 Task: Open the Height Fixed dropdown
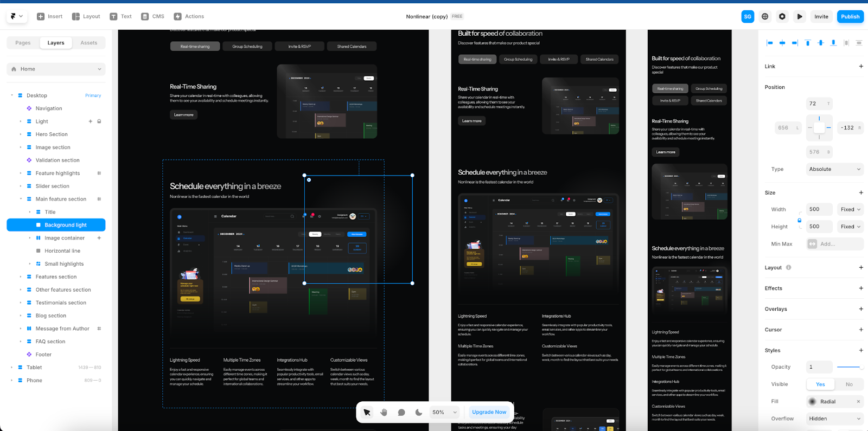tap(851, 227)
